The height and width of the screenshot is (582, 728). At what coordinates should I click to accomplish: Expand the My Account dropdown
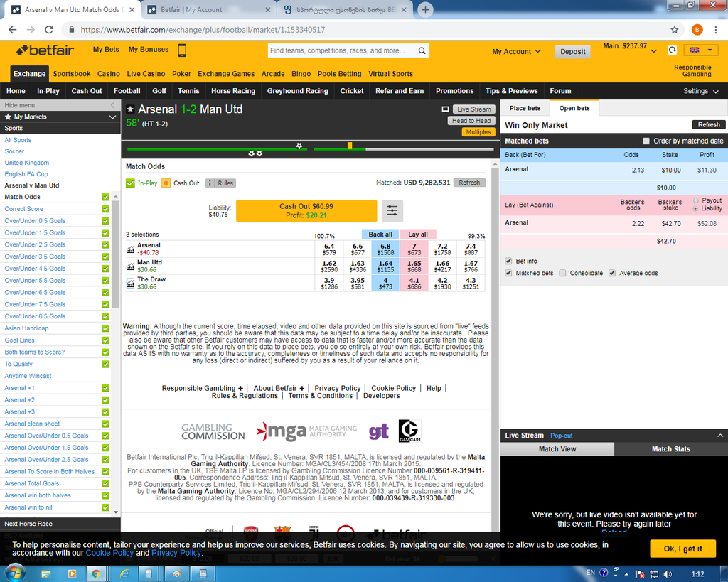coord(516,51)
